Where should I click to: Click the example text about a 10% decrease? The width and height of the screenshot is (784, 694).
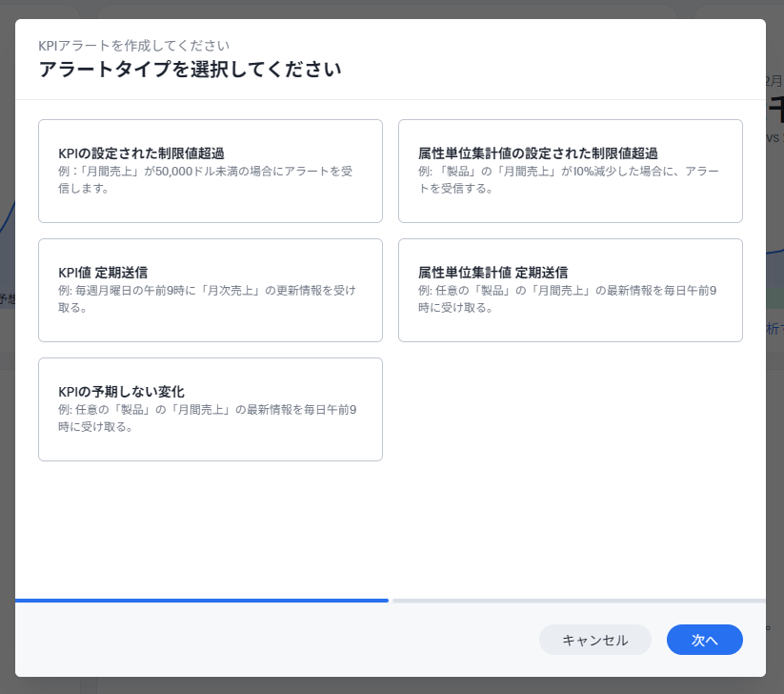click(x=568, y=179)
